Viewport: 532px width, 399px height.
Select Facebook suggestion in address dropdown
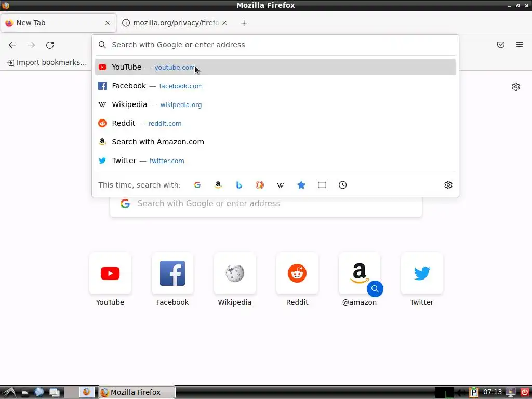[275, 86]
